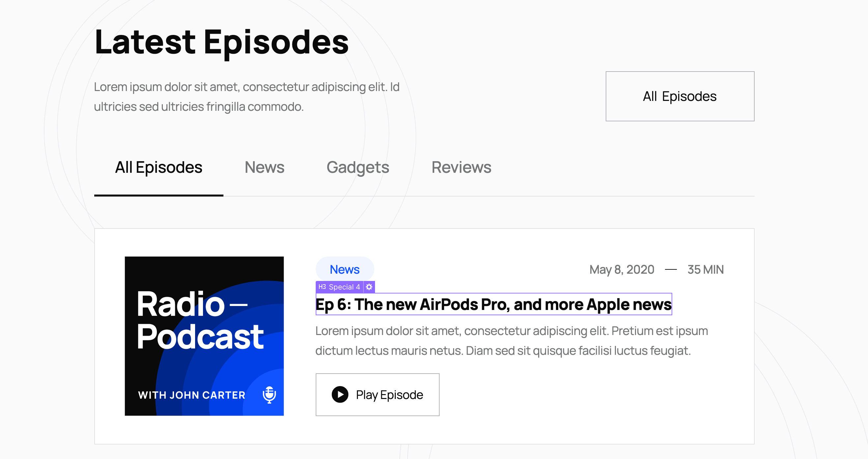Viewport: 868px width, 459px height.
Task: Select the intro paragraph under Latest Episodes
Action: [246, 97]
